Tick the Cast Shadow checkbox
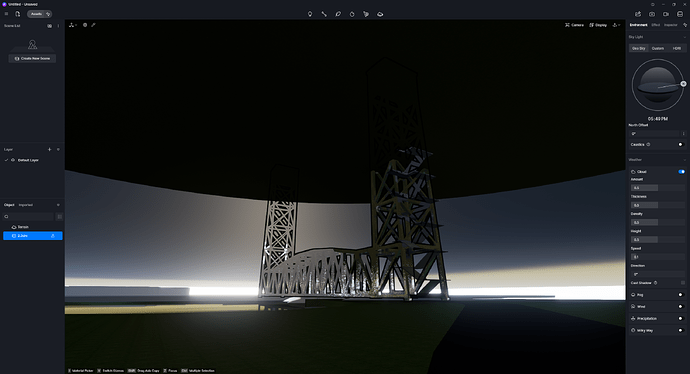Screen dimensions: 690x374 coord(683,283)
